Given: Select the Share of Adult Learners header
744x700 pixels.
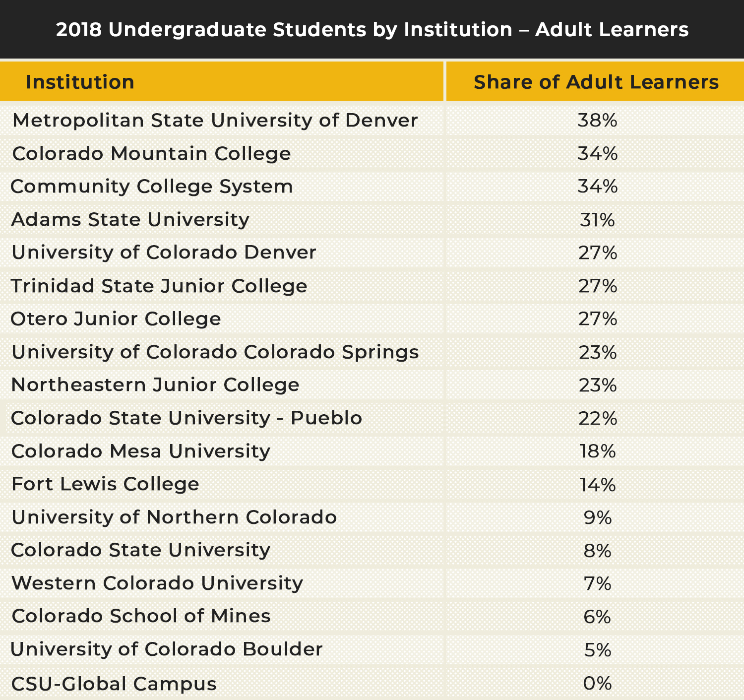Looking at the screenshot, I should (x=596, y=82).
